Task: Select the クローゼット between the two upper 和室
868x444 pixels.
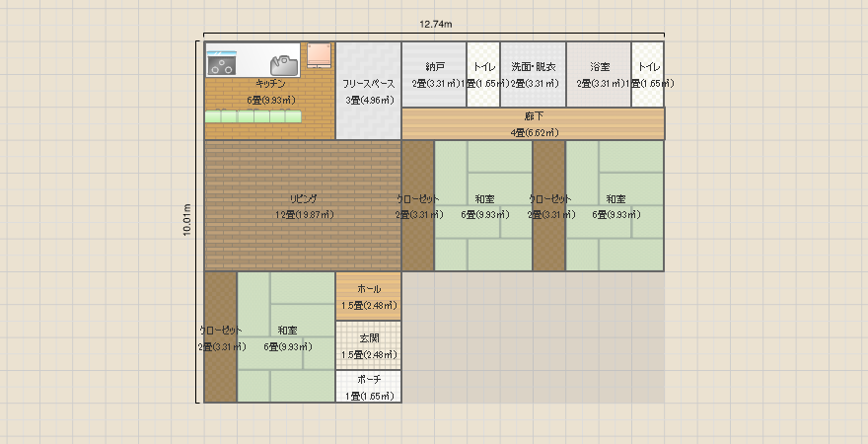Action: coord(549,205)
